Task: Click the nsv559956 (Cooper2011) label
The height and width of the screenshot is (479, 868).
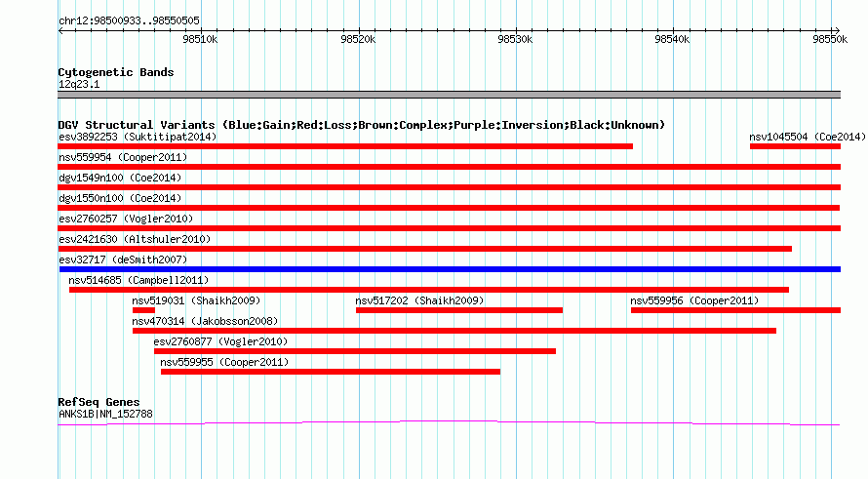Action: pos(694,300)
